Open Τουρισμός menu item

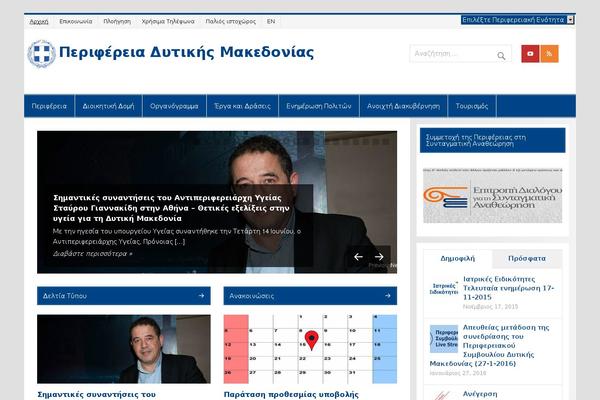(x=472, y=106)
